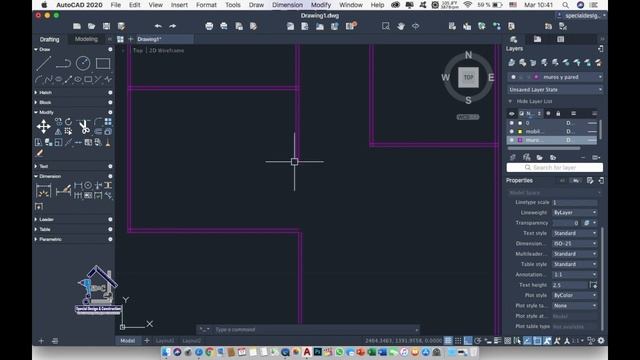Screen dimensions: 640x360
Task: Expand the Text panel section
Action: [x=36, y=167]
